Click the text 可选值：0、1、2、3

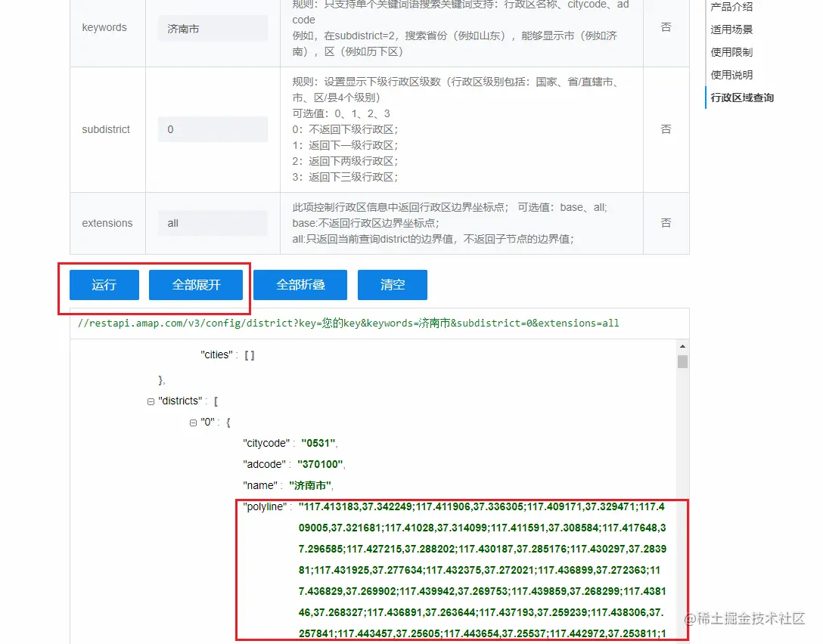point(341,114)
